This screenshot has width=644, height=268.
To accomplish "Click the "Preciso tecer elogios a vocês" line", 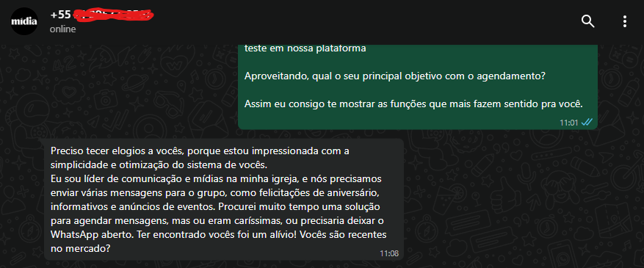I will coord(200,151).
